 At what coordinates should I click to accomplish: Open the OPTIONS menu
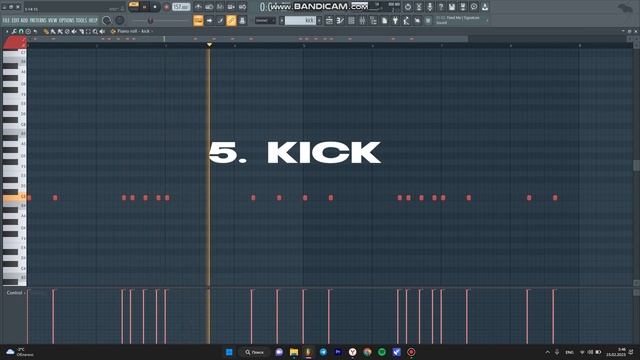(67, 20)
